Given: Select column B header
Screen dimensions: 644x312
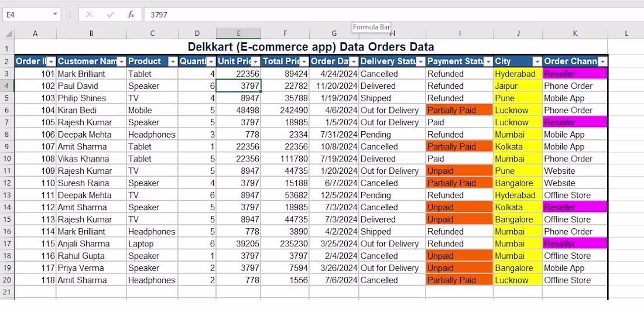Looking at the screenshot, I should pos(91,33).
